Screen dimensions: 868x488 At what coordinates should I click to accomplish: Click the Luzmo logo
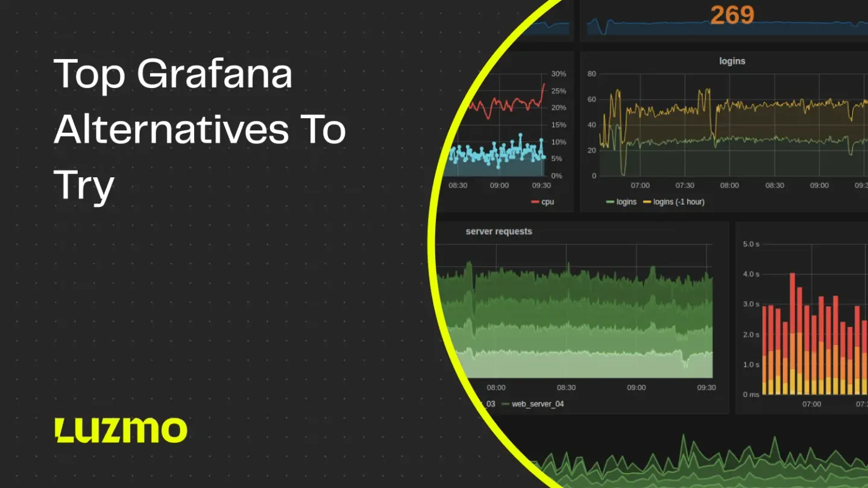point(121,430)
